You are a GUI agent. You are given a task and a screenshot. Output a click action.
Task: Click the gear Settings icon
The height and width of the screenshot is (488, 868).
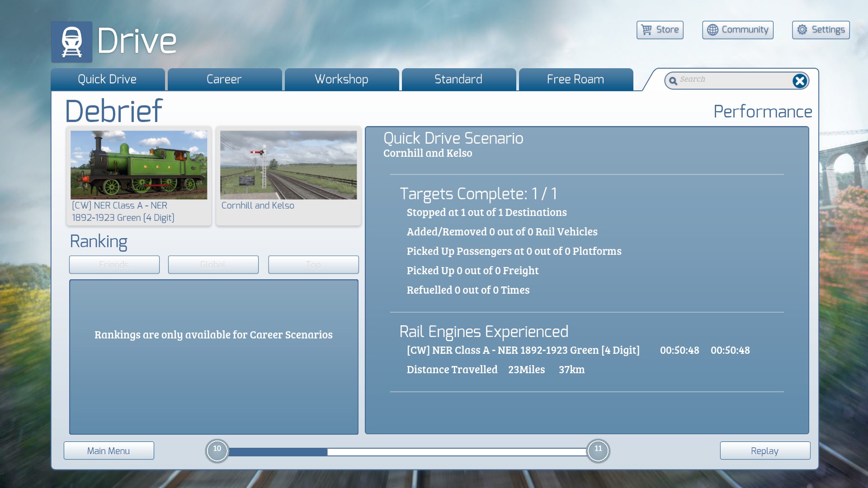tap(802, 30)
